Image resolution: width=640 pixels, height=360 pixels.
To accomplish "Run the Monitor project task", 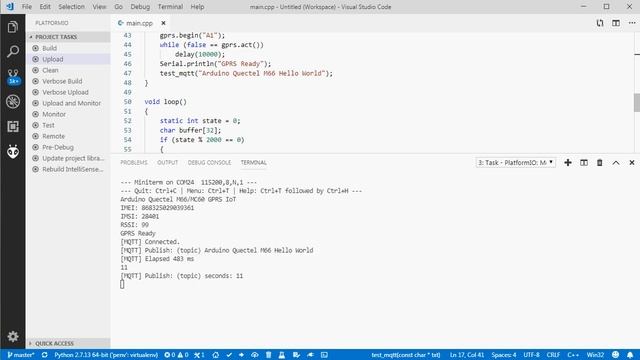I will [69, 114].
